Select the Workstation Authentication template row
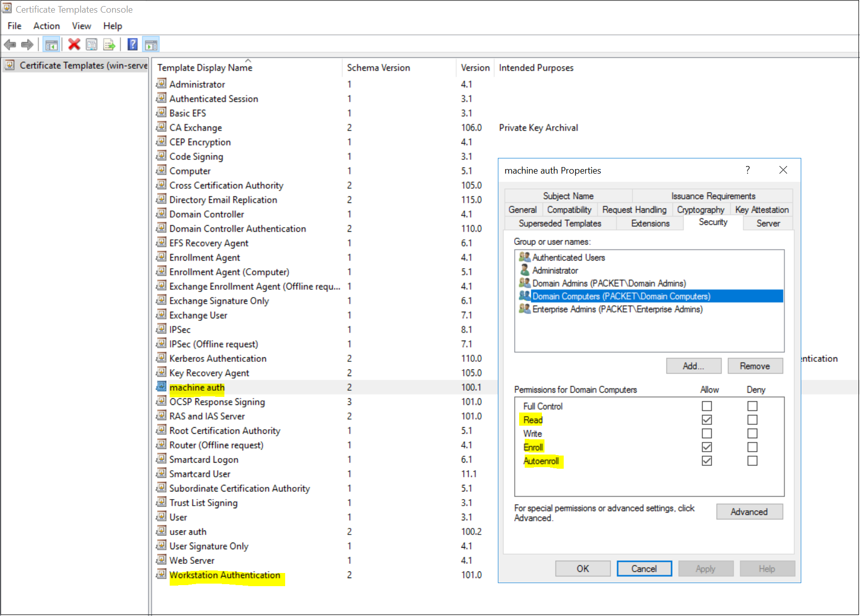860x616 pixels. 224,575
